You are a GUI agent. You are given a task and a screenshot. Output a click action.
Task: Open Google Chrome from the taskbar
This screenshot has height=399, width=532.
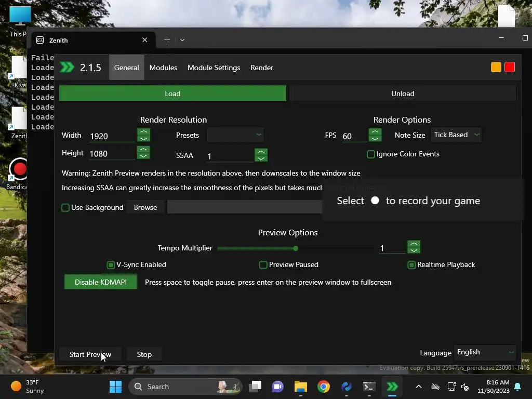(x=323, y=387)
